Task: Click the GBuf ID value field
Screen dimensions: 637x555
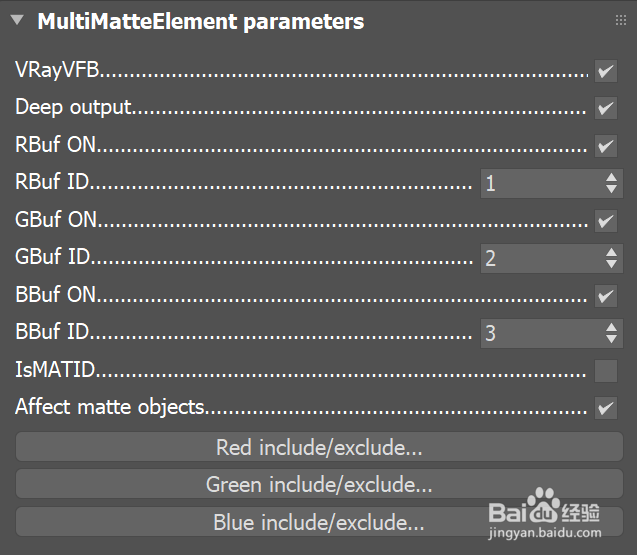Action: coord(540,258)
